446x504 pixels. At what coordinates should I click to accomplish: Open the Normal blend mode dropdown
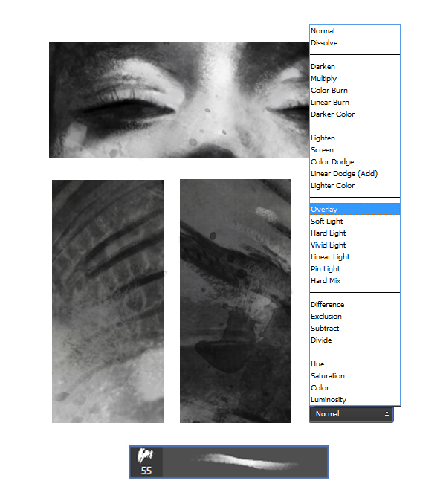351,414
